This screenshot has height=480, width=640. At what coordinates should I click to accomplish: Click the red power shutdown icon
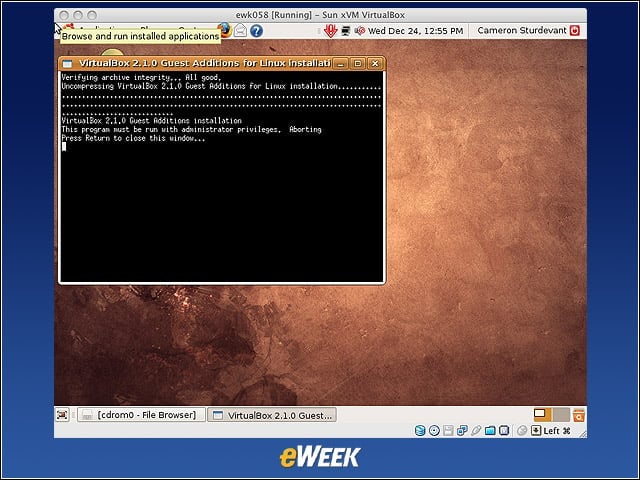(x=575, y=30)
